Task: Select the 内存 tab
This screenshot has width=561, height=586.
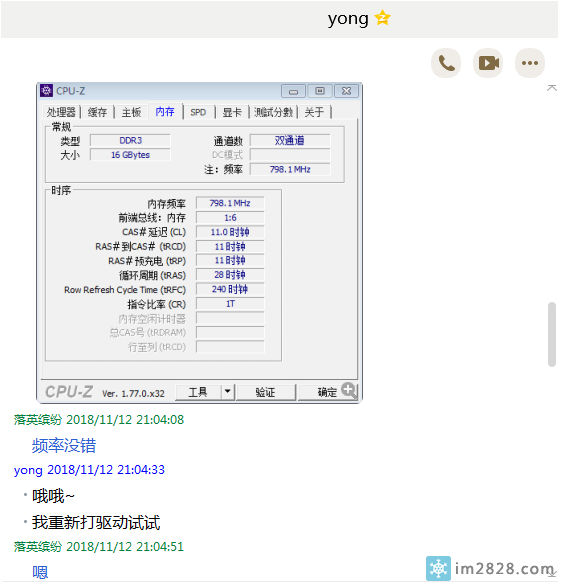Action: click(165, 111)
